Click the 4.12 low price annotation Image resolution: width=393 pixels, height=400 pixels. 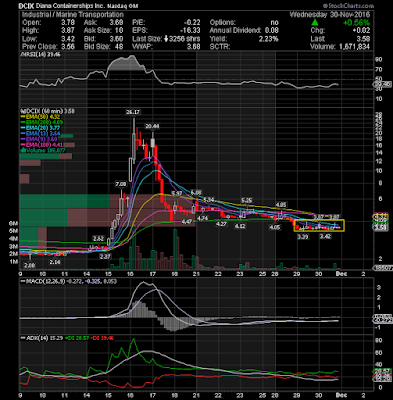pos(240,226)
